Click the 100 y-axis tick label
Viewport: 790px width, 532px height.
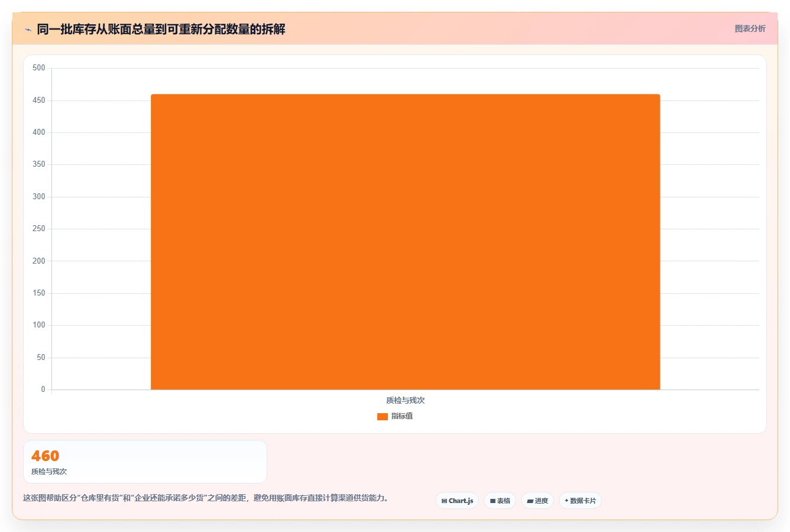click(39, 325)
